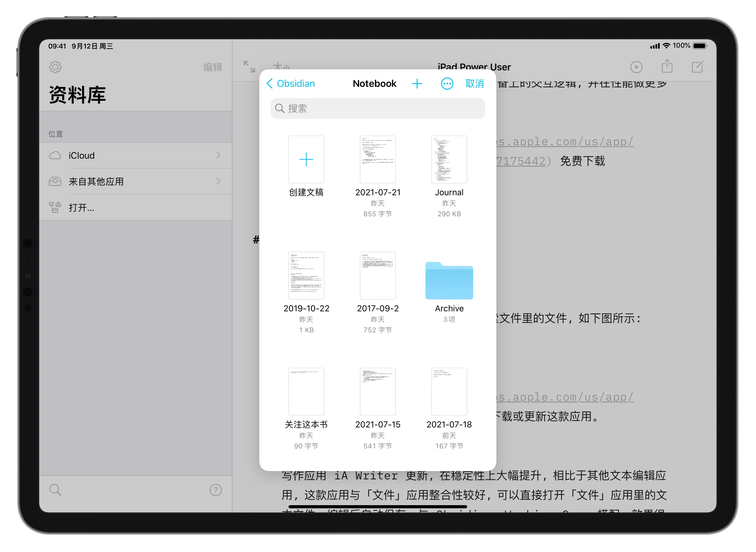Click the 资料库 heading
Screen dimensions: 756x552
coord(77,95)
